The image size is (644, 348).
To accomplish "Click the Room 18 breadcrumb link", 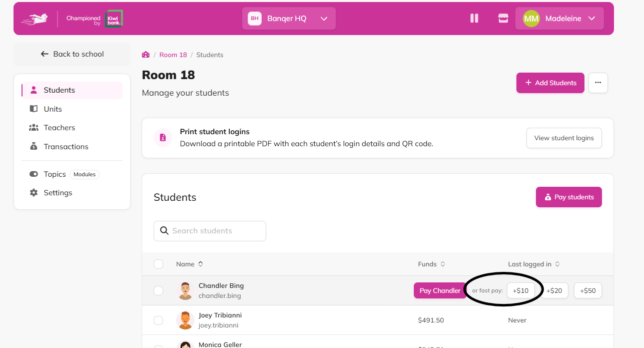I will pos(173,55).
